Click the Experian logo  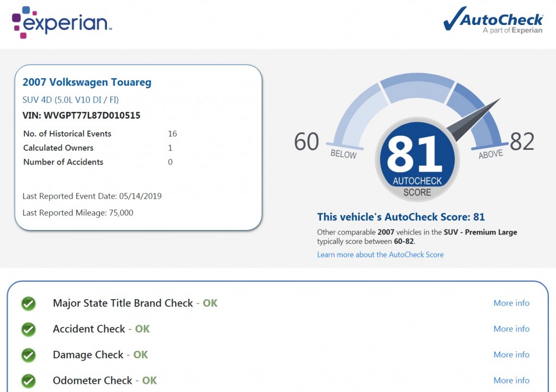[62, 22]
